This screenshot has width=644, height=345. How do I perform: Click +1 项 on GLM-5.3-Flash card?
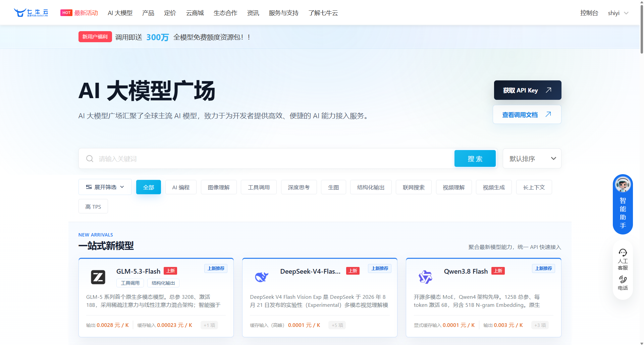click(x=209, y=325)
